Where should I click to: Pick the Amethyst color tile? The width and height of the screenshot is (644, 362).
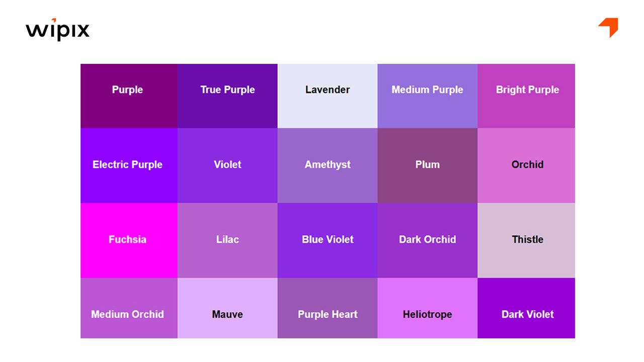tap(328, 165)
